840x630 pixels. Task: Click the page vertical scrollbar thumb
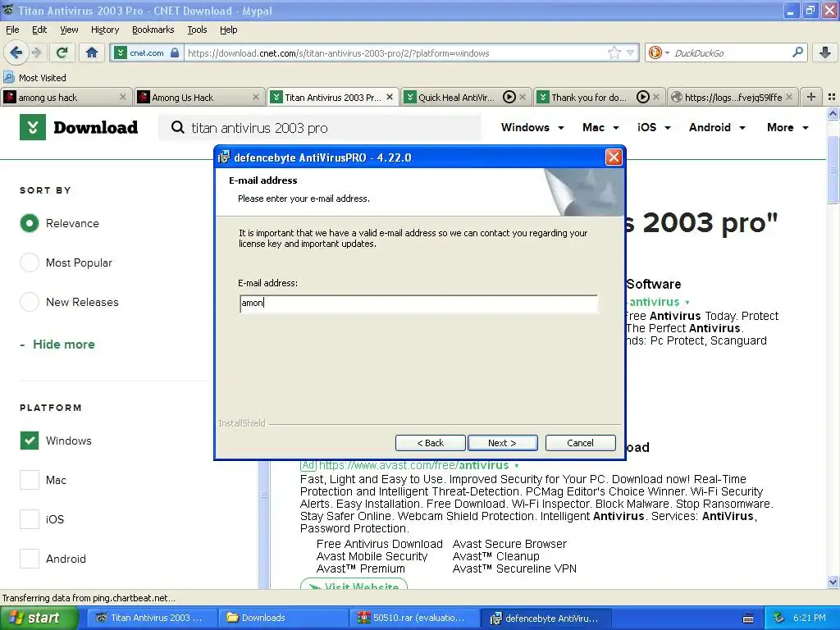point(833,171)
